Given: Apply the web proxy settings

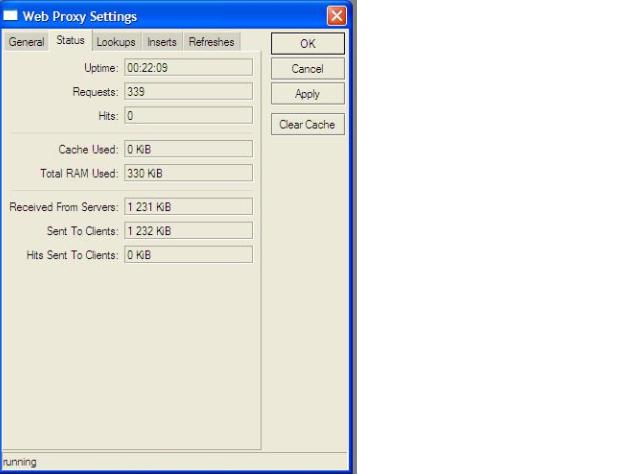Looking at the screenshot, I should point(308,94).
